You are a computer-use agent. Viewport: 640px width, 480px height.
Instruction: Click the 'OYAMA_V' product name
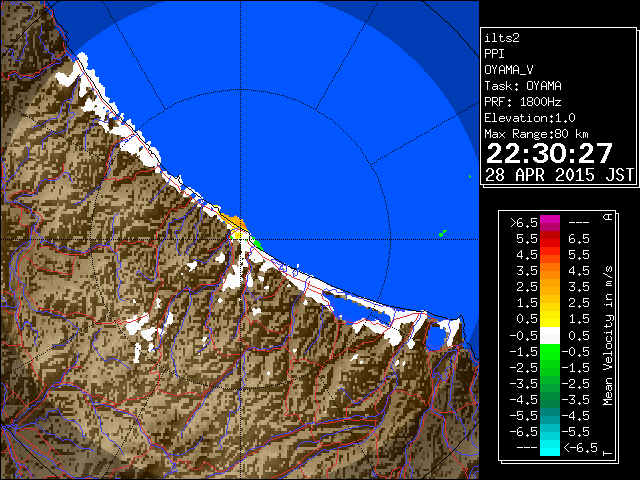509,70
